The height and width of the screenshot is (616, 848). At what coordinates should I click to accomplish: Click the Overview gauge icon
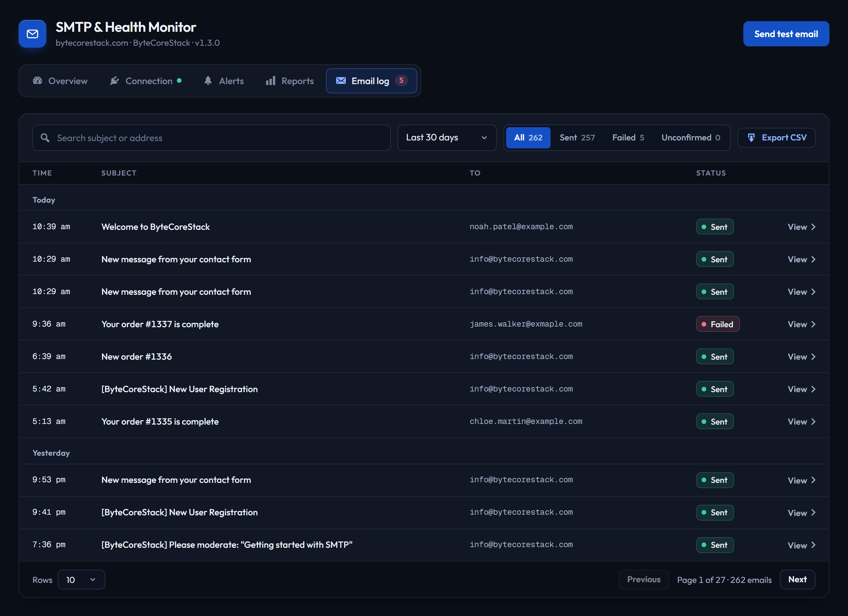[37, 81]
